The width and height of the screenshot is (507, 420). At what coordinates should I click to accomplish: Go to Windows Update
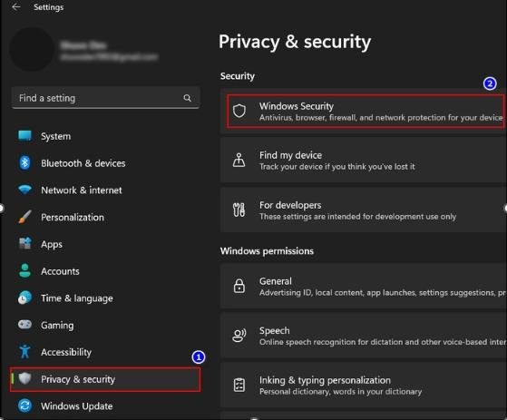click(106, 405)
